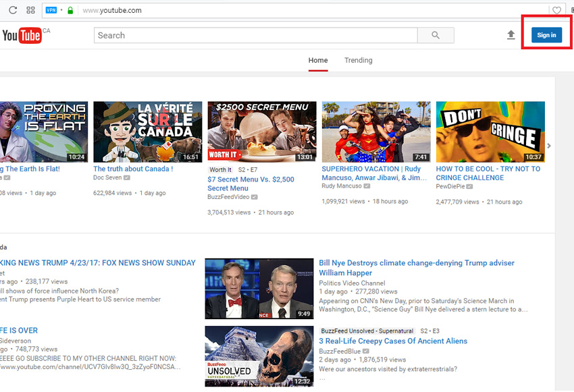
Task: Reload the page with the refresh icon
Action: [x=13, y=10]
